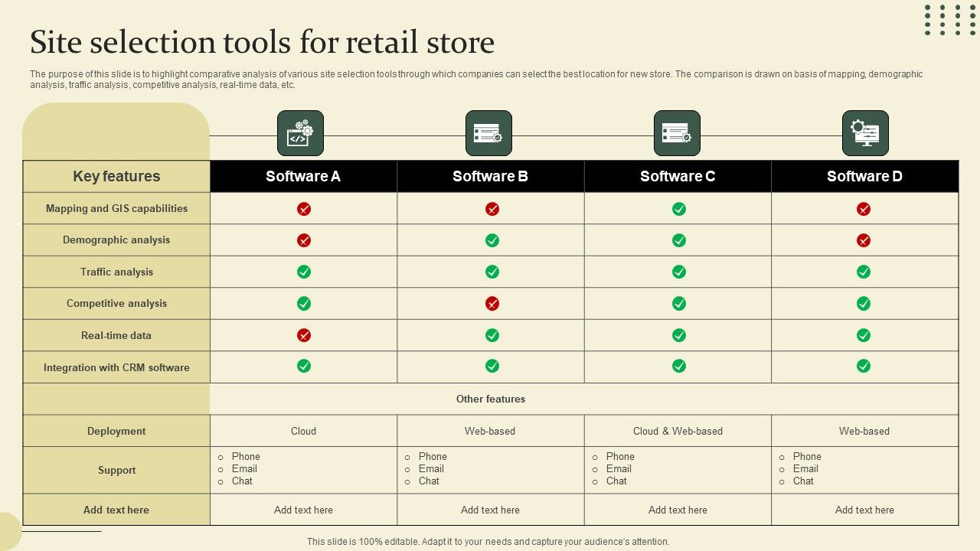Select the Software B column header

click(491, 176)
